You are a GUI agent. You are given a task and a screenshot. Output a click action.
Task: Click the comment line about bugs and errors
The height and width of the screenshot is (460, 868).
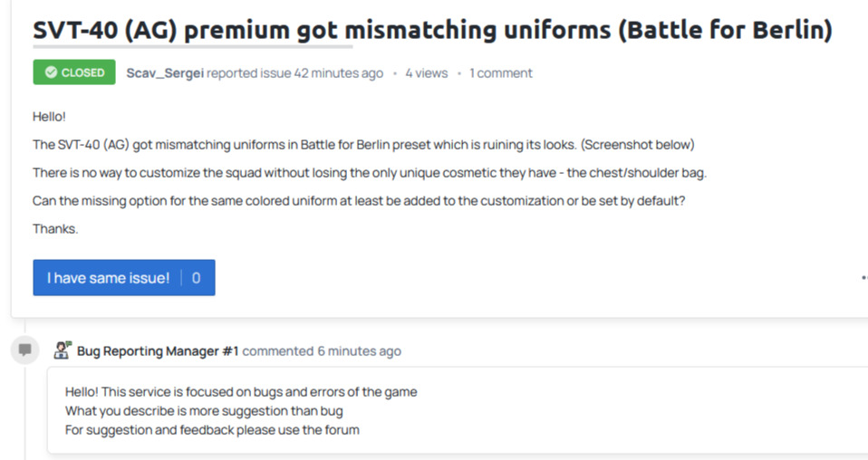241,392
